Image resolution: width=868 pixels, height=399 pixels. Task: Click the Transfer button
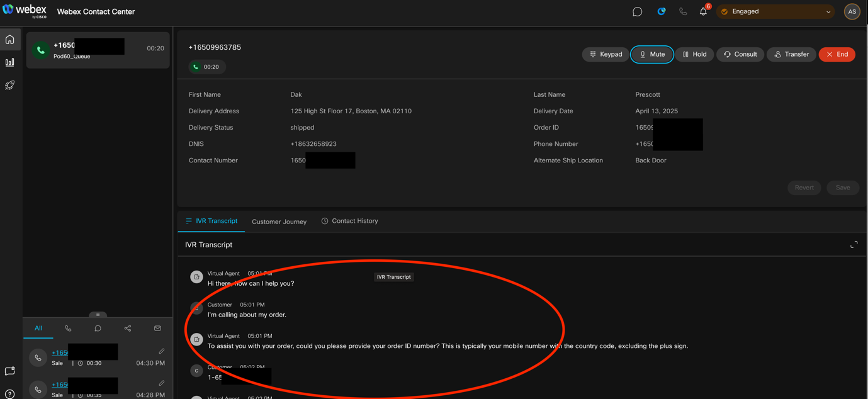point(791,54)
